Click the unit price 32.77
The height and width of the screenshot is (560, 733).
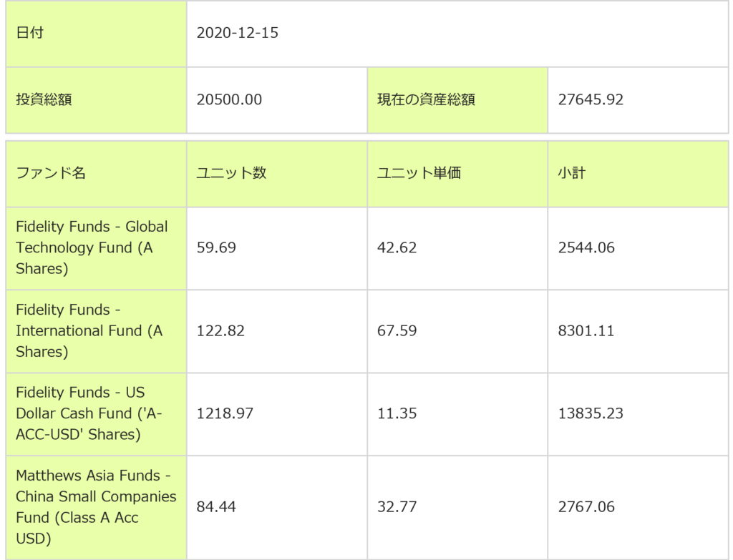(x=397, y=506)
